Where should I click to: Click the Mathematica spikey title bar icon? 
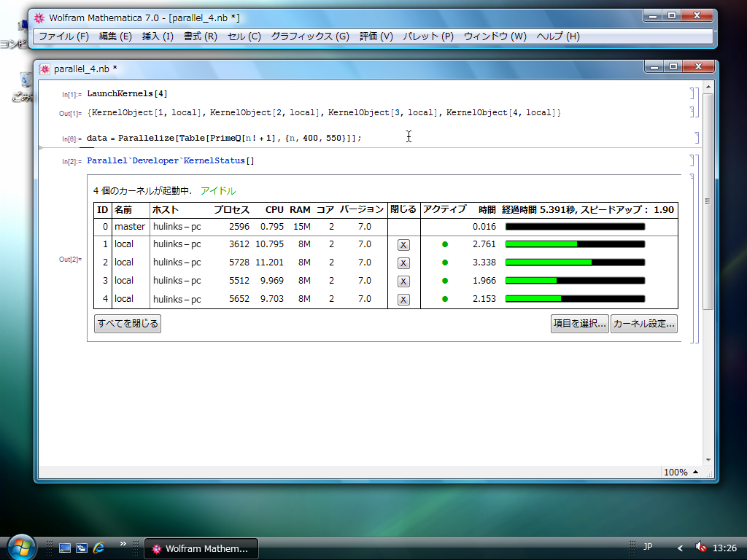click(39, 18)
